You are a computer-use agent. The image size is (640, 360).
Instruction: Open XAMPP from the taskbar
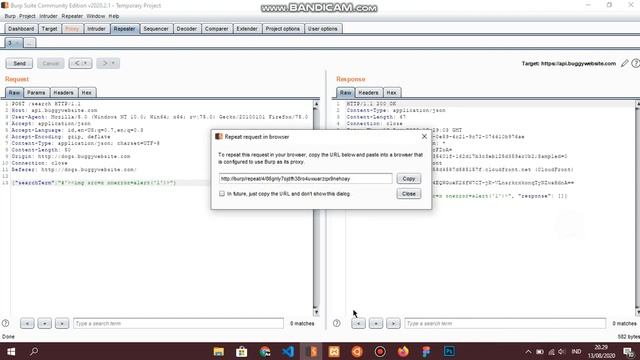pyautogui.click(x=334, y=351)
